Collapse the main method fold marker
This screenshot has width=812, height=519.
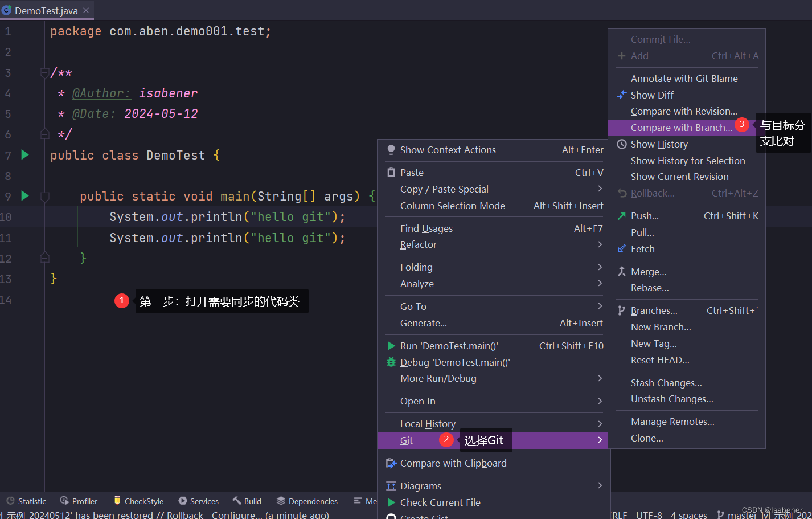(44, 197)
